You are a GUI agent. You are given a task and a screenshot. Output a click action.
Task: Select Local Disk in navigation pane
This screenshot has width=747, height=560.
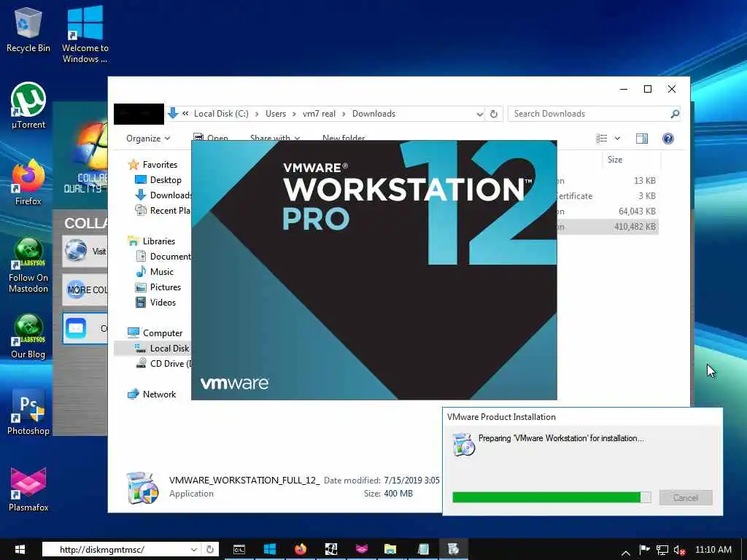click(152, 349)
